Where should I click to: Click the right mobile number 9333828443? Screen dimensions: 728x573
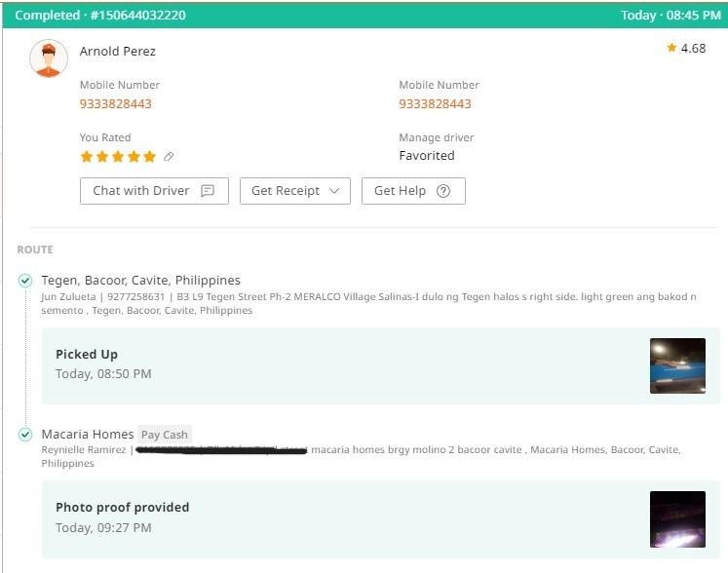coord(435,104)
